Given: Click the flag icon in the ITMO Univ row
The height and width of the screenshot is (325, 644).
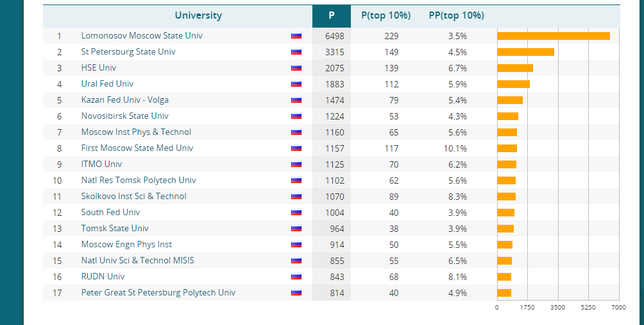Looking at the screenshot, I should (x=296, y=164).
